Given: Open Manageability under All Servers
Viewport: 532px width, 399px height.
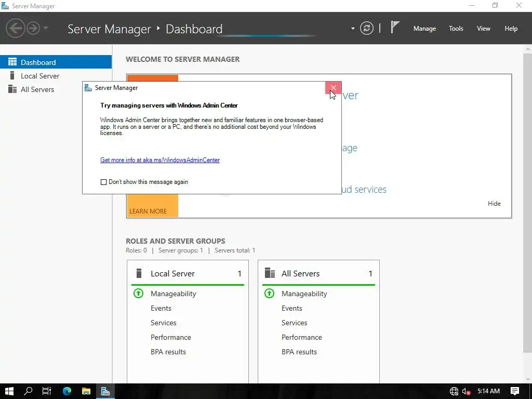Looking at the screenshot, I should (304, 294).
